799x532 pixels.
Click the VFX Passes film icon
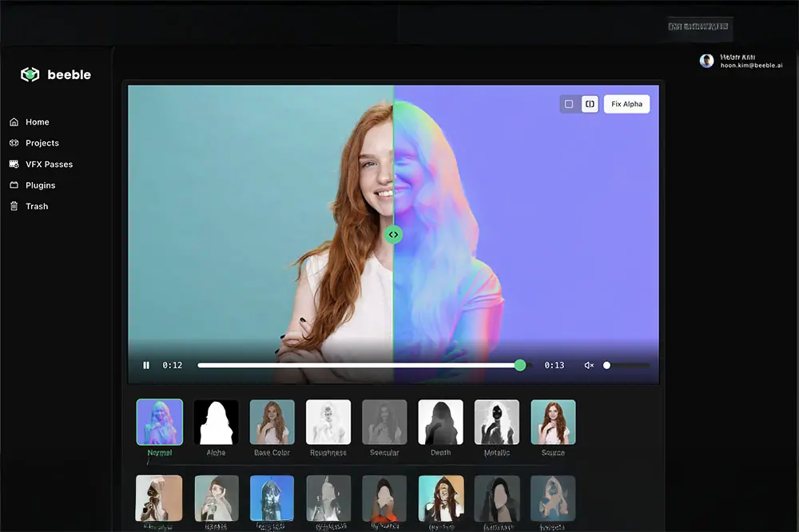pyautogui.click(x=14, y=164)
